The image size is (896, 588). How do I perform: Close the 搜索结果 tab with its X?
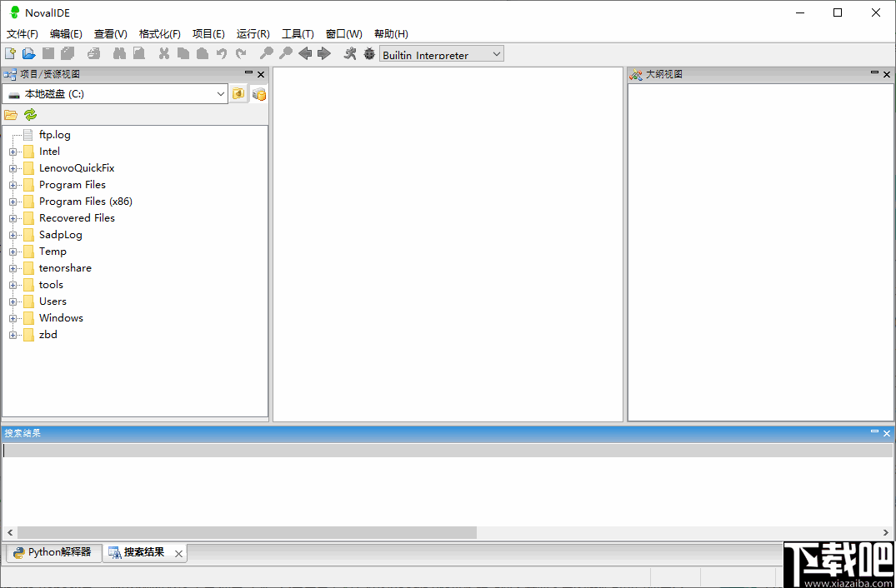178,553
